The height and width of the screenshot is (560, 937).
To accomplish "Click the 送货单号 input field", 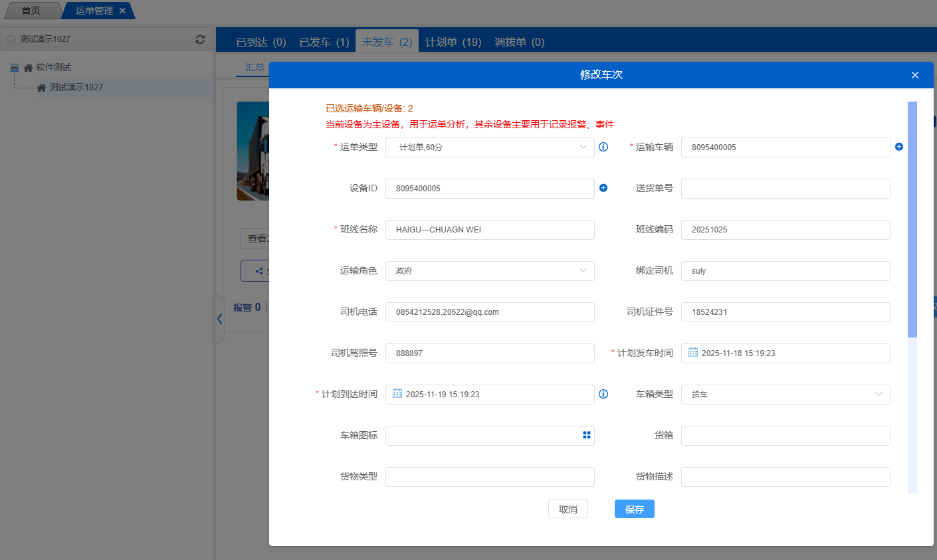I will pos(785,189).
